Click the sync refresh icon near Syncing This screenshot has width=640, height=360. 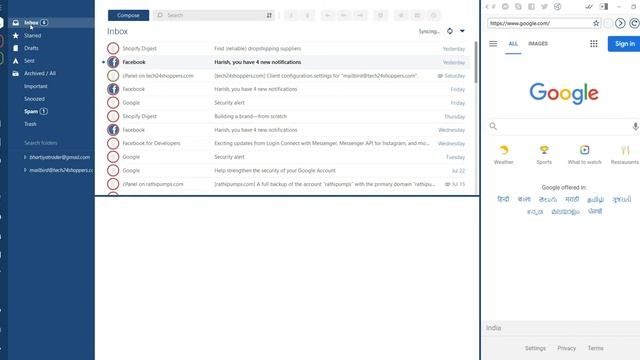(x=449, y=31)
